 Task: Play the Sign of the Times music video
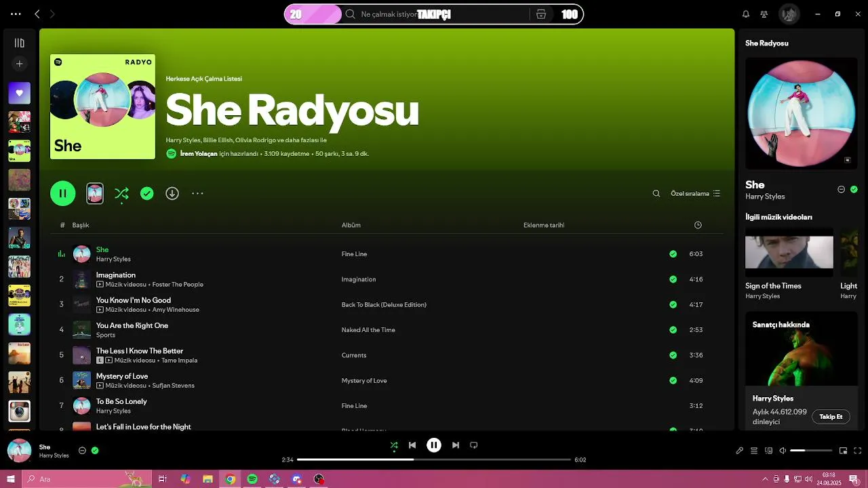789,252
